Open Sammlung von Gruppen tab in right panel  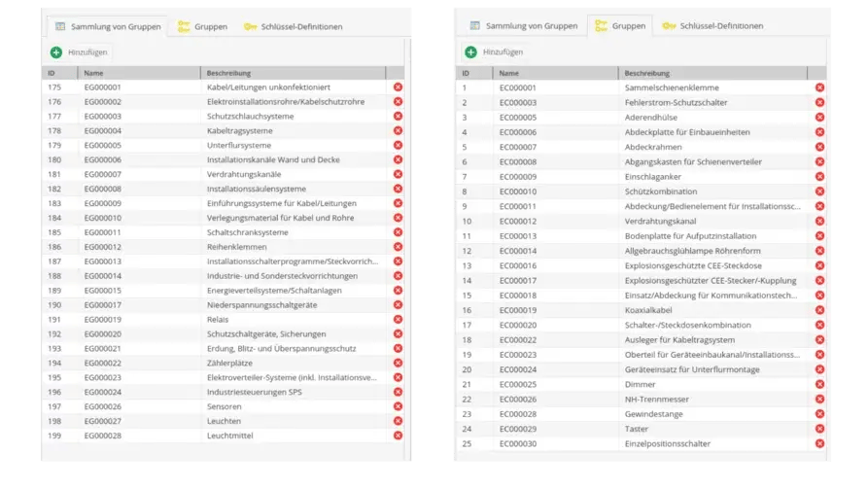[523, 25]
